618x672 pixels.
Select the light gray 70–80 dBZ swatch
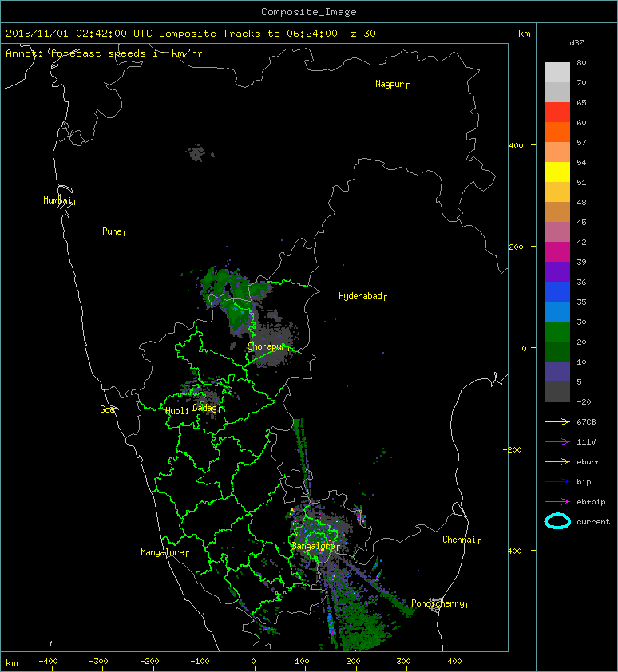coord(557,72)
